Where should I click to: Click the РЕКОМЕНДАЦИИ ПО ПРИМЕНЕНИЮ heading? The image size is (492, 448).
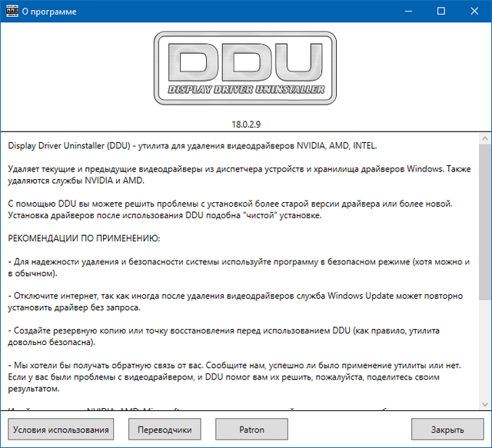coord(83,238)
